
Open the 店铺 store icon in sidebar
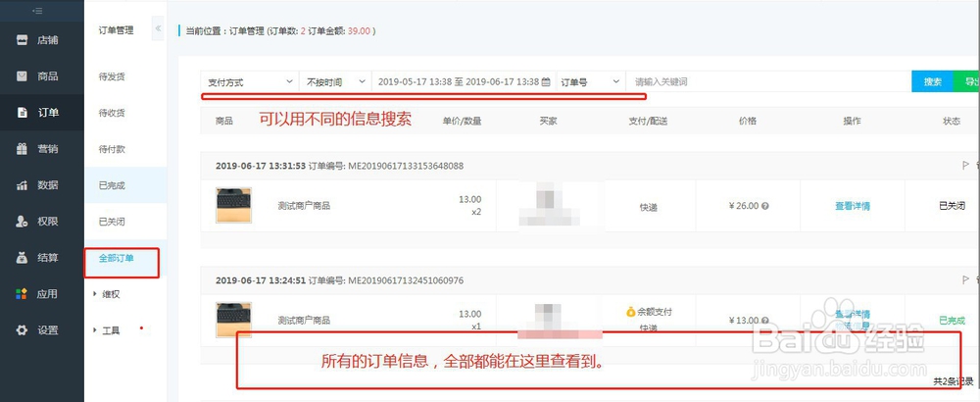point(22,40)
